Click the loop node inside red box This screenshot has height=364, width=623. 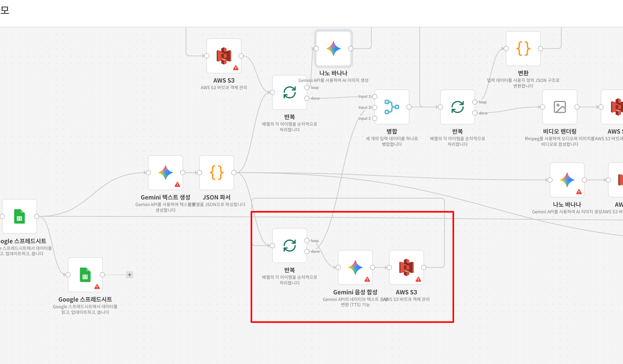point(289,246)
